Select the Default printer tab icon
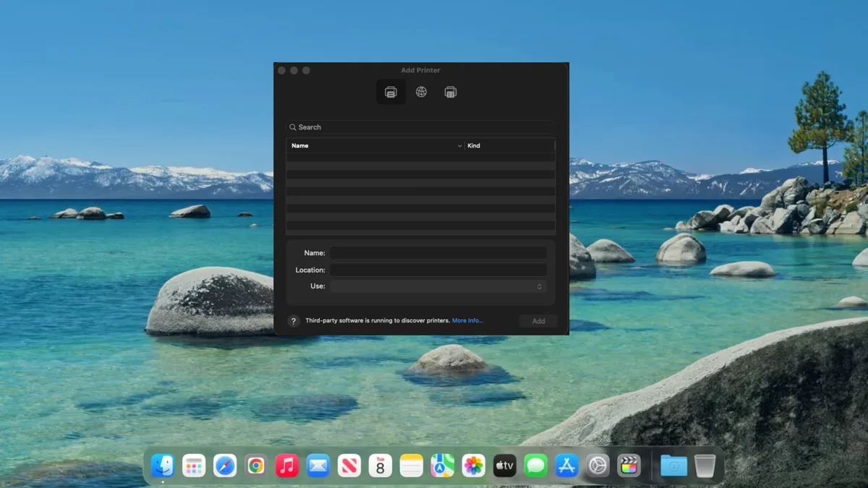Viewport: 868px width, 488px height. pyautogui.click(x=391, y=92)
